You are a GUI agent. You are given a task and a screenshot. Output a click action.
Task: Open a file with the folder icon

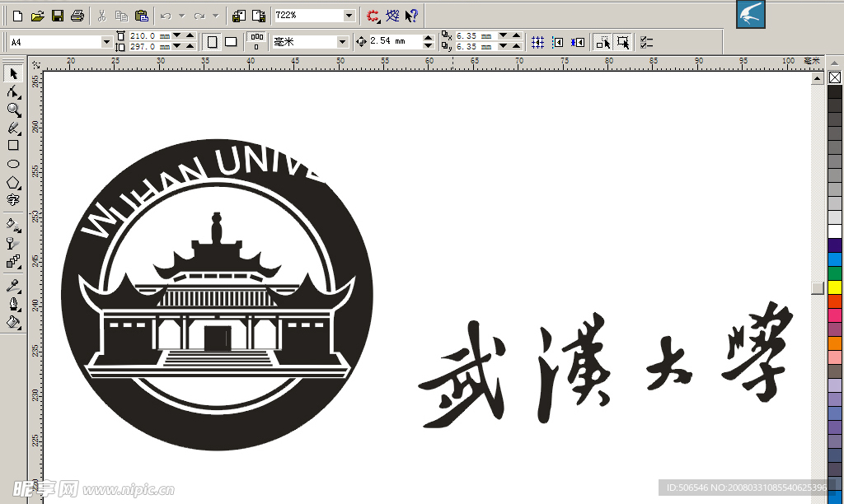(x=37, y=16)
